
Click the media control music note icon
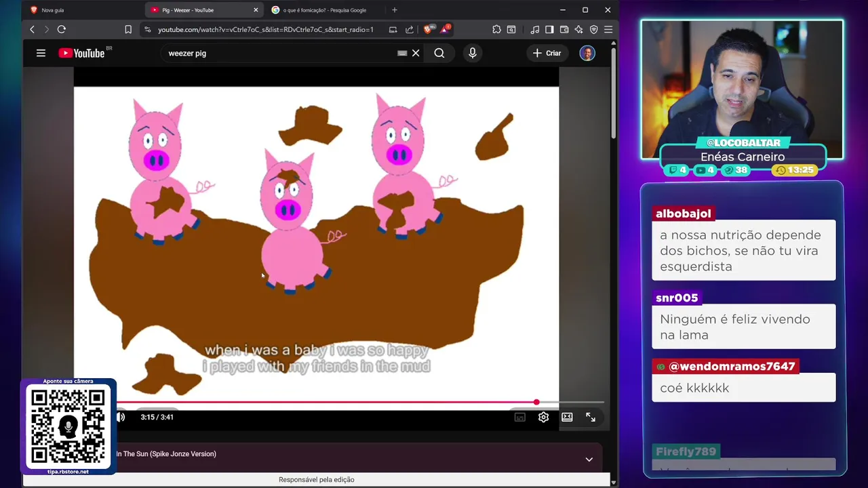click(x=535, y=29)
